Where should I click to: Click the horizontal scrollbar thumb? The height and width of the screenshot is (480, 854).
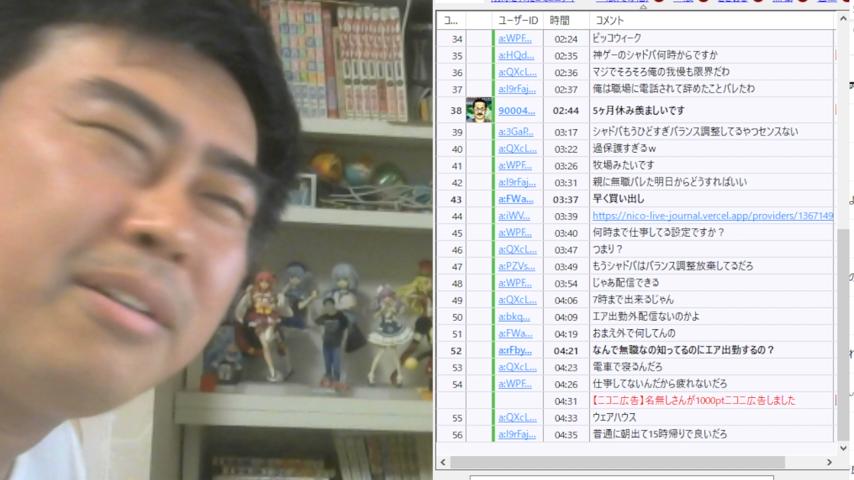pyautogui.click(x=618, y=462)
